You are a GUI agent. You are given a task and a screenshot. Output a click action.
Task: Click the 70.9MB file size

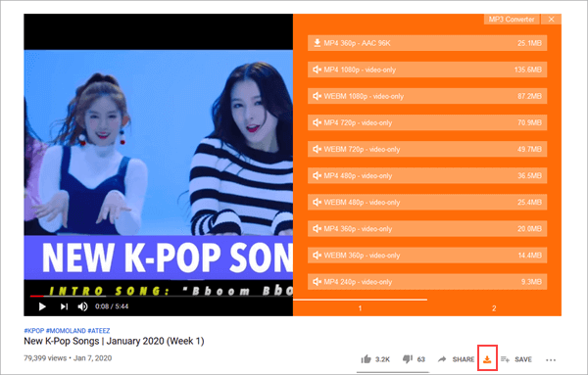(x=529, y=122)
